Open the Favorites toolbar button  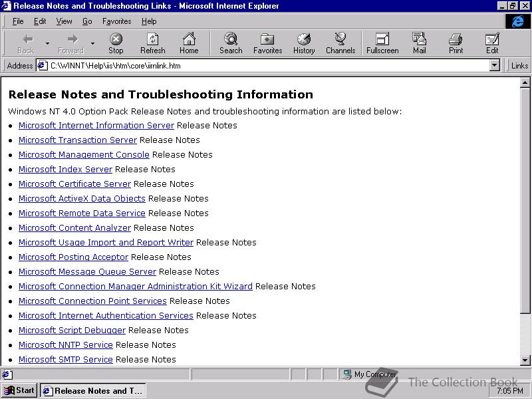pyautogui.click(x=268, y=43)
